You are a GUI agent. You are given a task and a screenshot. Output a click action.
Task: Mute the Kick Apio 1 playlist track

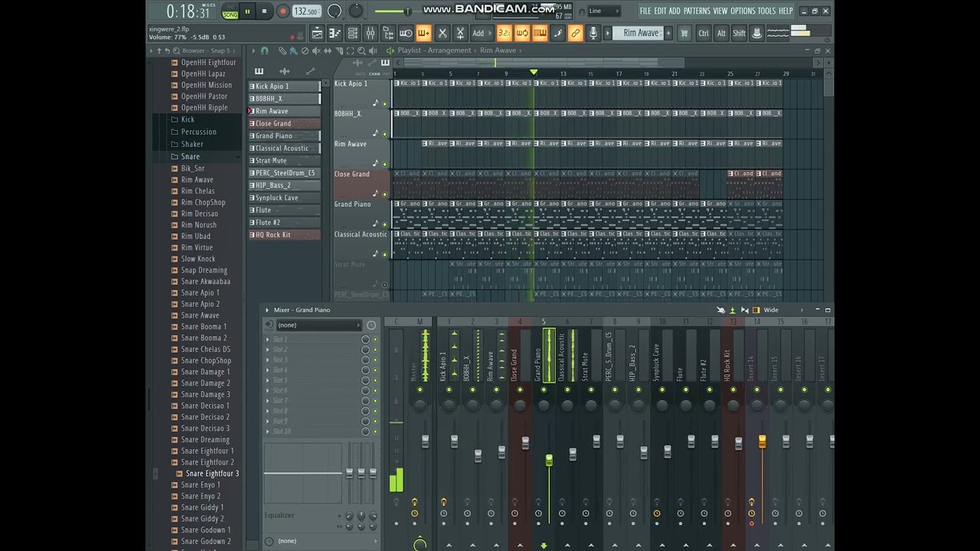tap(385, 103)
